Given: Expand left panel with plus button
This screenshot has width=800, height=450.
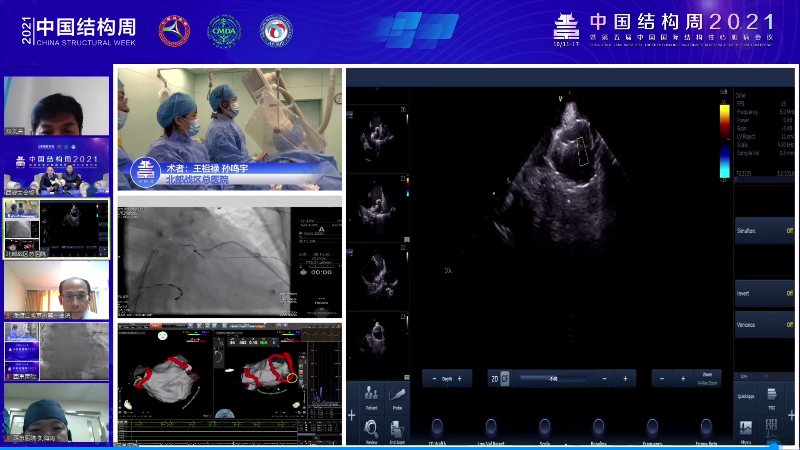Looking at the screenshot, I should pyautogui.click(x=351, y=414).
